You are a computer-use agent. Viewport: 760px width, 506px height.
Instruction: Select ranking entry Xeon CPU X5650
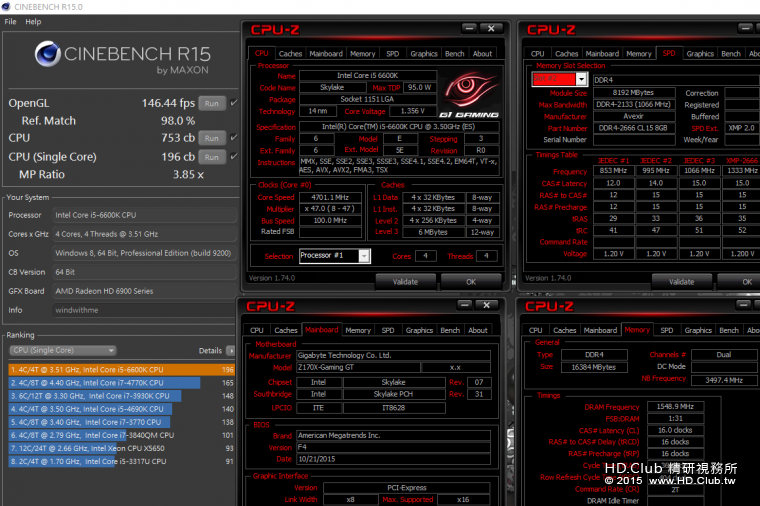tap(122, 448)
